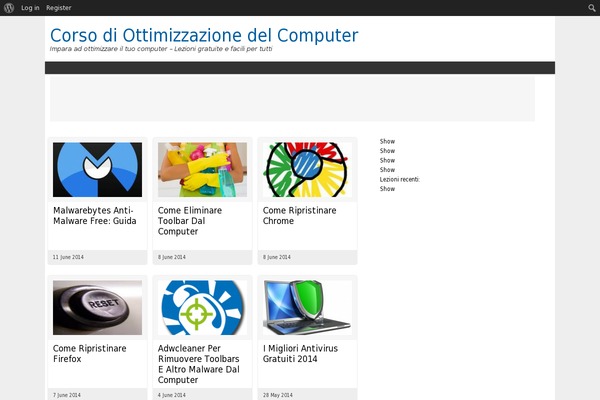Open the WordPress logo menu
600x400 pixels.
tap(9, 8)
